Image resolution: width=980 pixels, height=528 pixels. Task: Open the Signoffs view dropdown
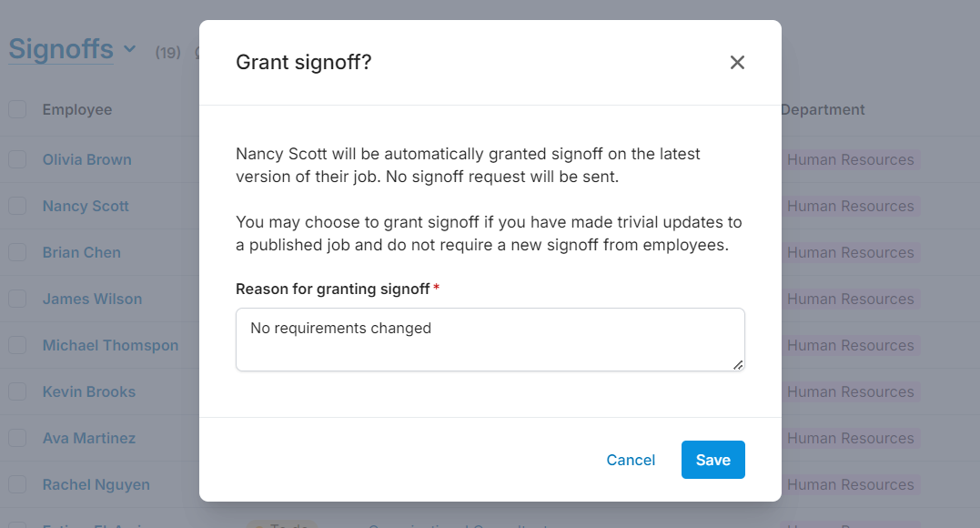pos(129,49)
